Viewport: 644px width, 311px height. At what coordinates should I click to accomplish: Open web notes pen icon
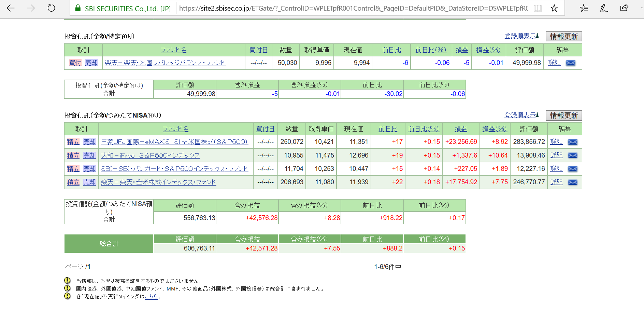(x=604, y=8)
